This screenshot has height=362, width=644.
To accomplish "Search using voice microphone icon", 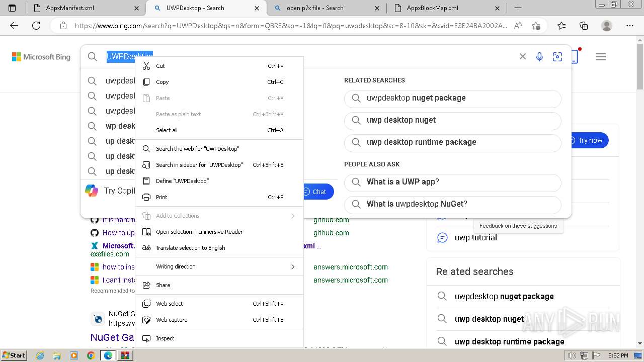I will coord(539,57).
